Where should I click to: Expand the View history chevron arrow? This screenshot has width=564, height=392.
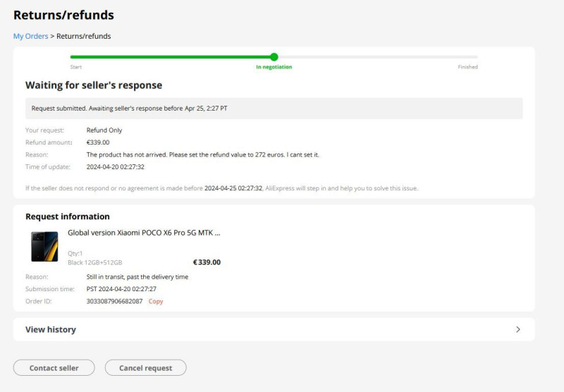point(518,329)
